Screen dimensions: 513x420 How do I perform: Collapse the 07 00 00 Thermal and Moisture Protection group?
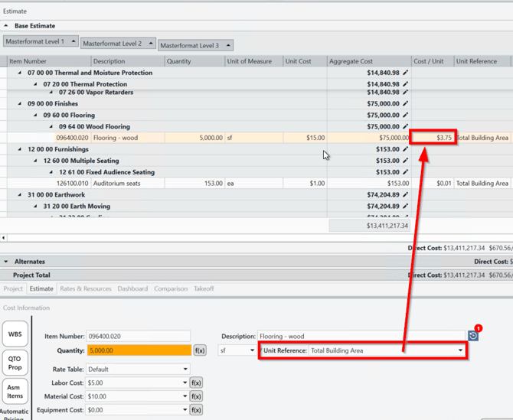click(20, 73)
